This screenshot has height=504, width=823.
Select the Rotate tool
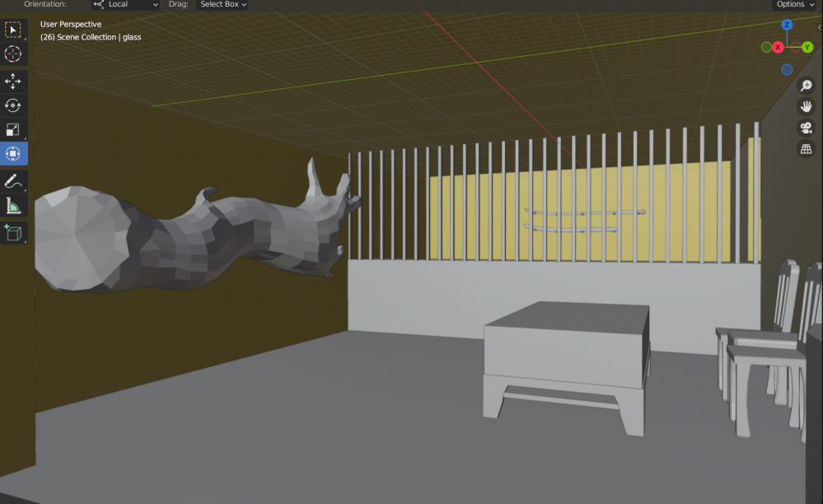[x=13, y=105]
